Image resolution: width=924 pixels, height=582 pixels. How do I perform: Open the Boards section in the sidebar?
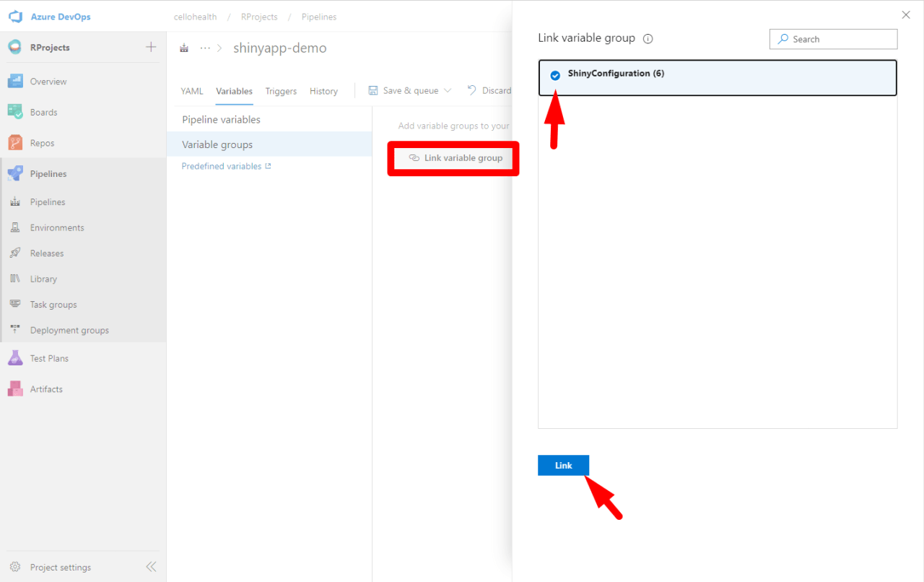[x=45, y=112]
